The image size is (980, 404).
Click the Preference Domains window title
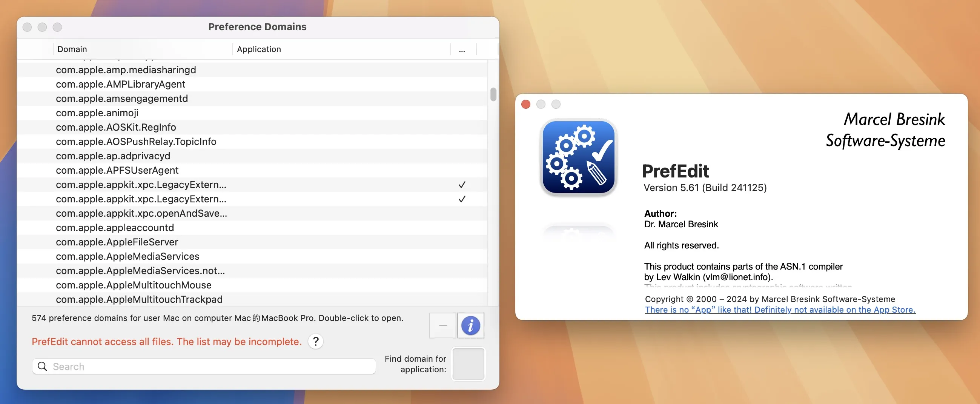coord(257,27)
